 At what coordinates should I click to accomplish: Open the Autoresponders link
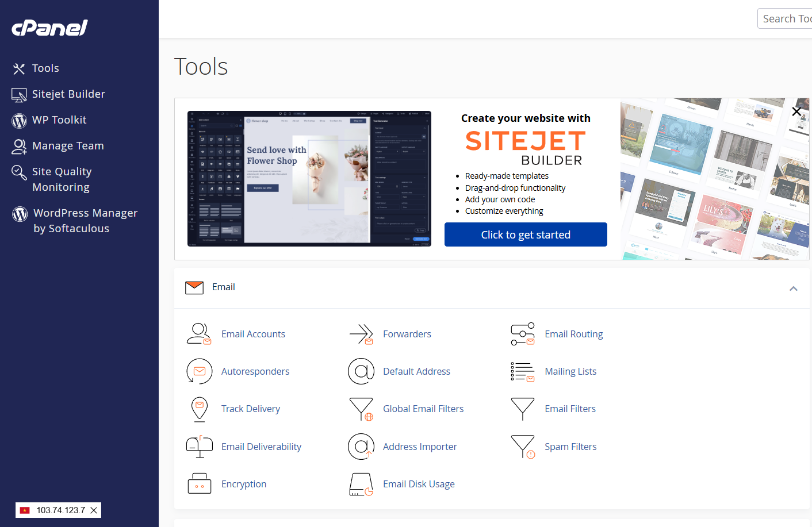click(255, 371)
